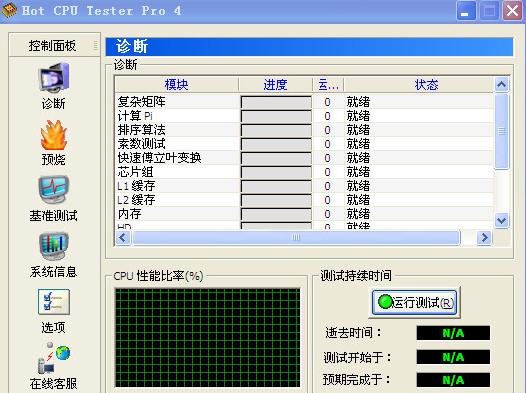The width and height of the screenshot is (526, 393).
Task: Click the 测试开始于： label
Action: pos(357,357)
